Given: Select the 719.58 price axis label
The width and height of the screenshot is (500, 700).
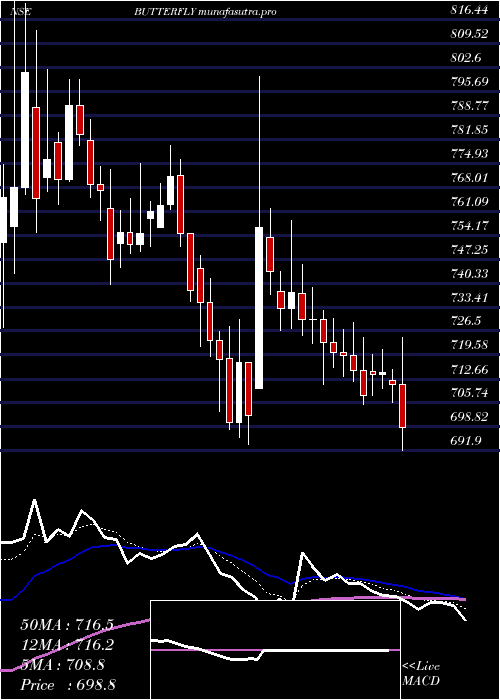Looking at the screenshot, I should pos(469,345).
